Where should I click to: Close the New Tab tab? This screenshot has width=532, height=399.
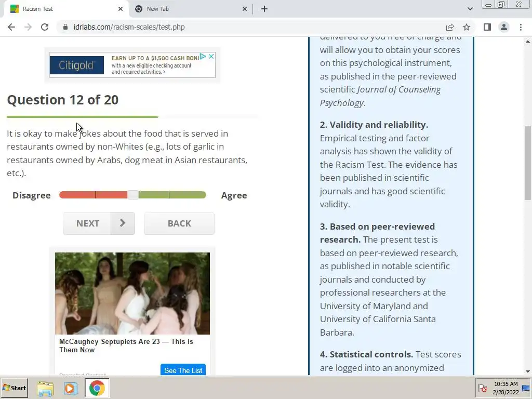tap(245, 9)
